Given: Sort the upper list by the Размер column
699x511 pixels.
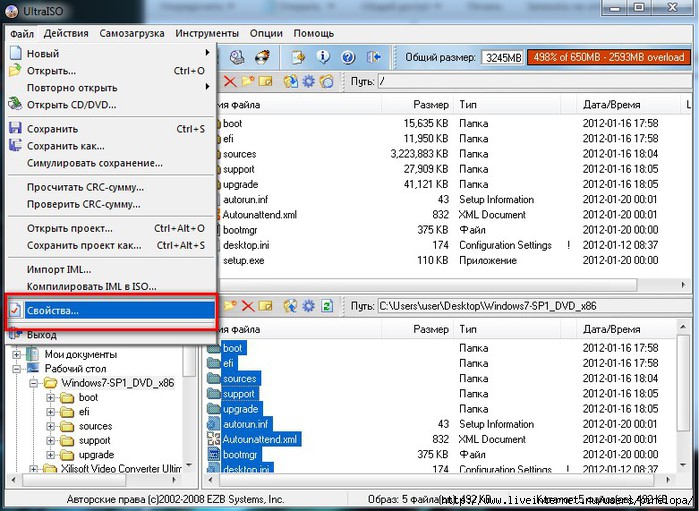Looking at the screenshot, I should click(430, 105).
